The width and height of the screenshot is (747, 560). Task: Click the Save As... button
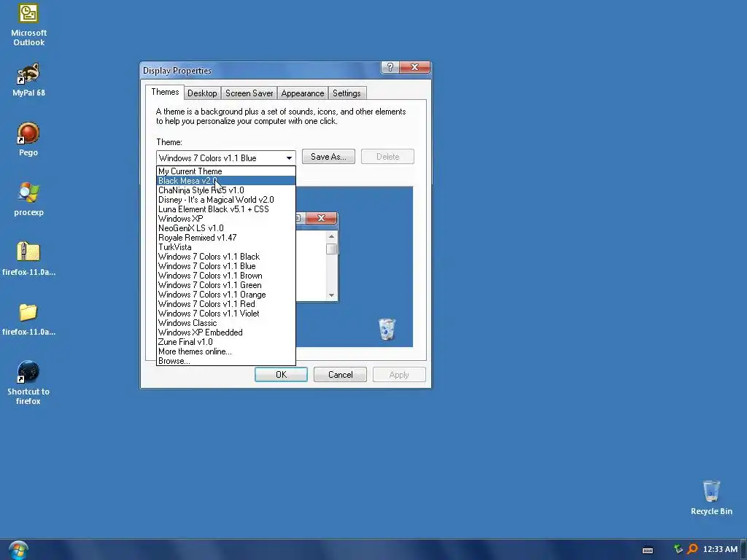tap(328, 157)
